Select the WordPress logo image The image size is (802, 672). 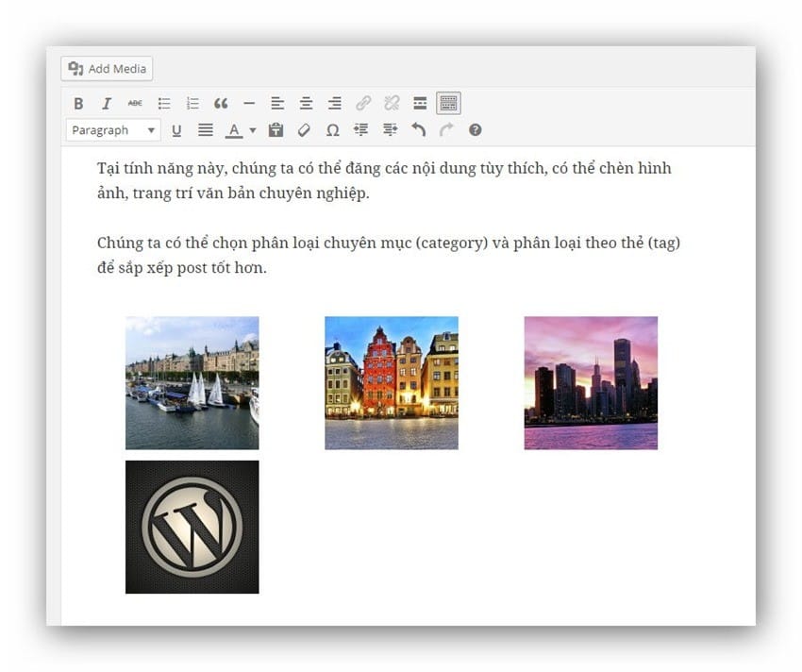point(192,528)
